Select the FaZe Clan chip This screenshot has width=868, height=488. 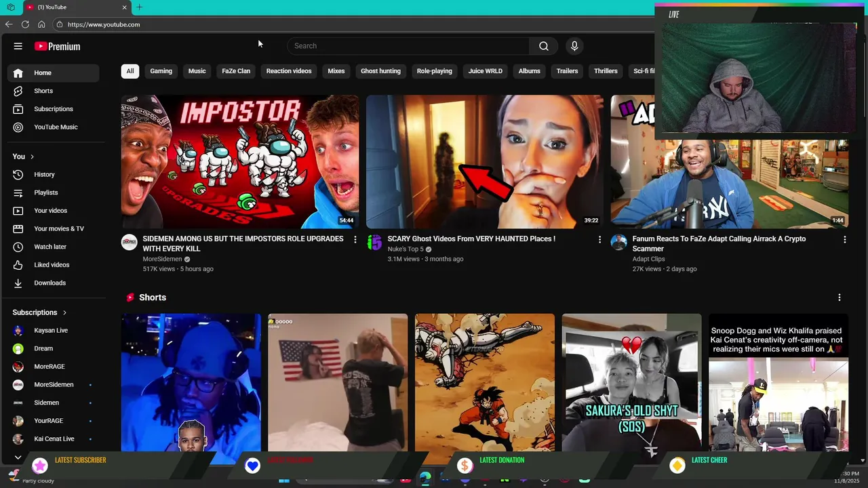pos(236,71)
